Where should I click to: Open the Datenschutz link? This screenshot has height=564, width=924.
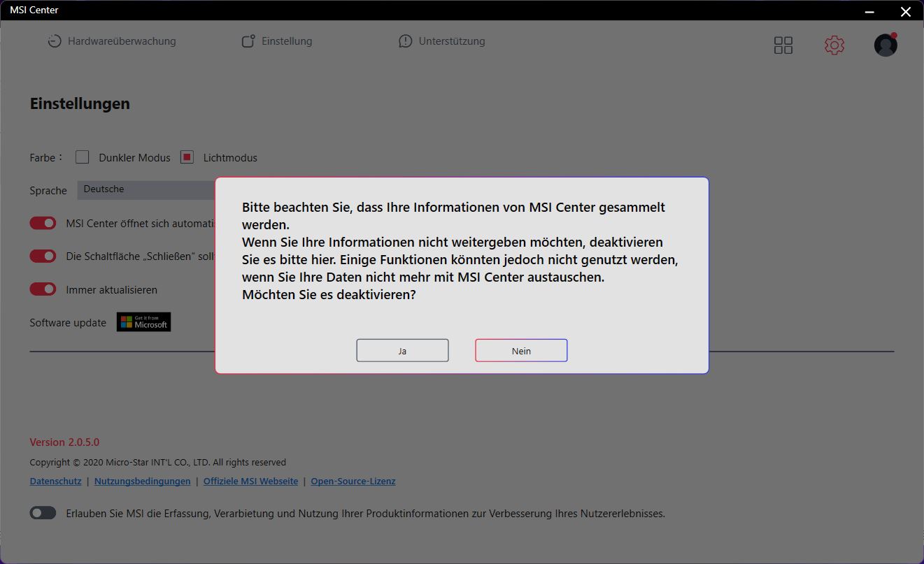pos(55,482)
